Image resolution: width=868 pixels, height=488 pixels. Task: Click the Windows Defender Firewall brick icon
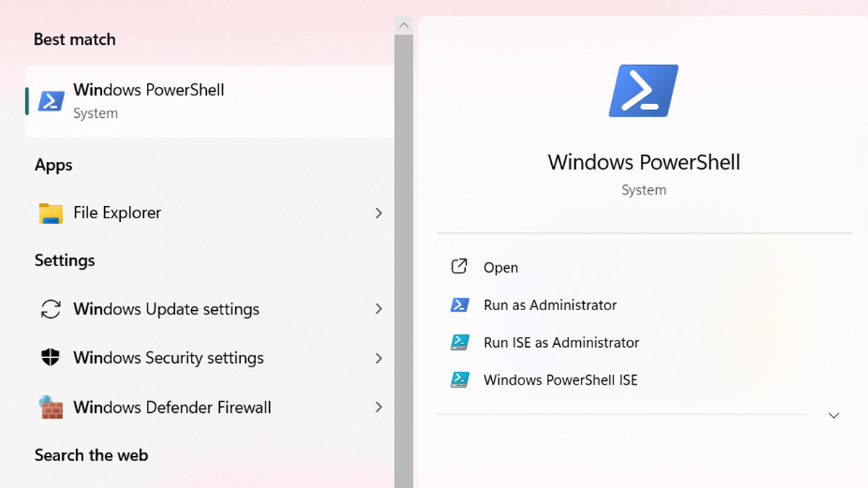click(x=51, y=407)
